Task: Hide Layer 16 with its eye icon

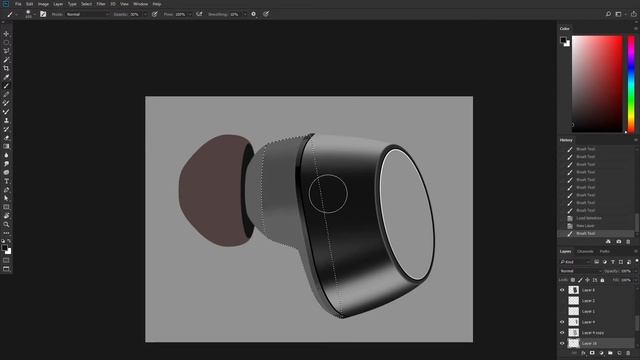Action: tap(562, 343)
